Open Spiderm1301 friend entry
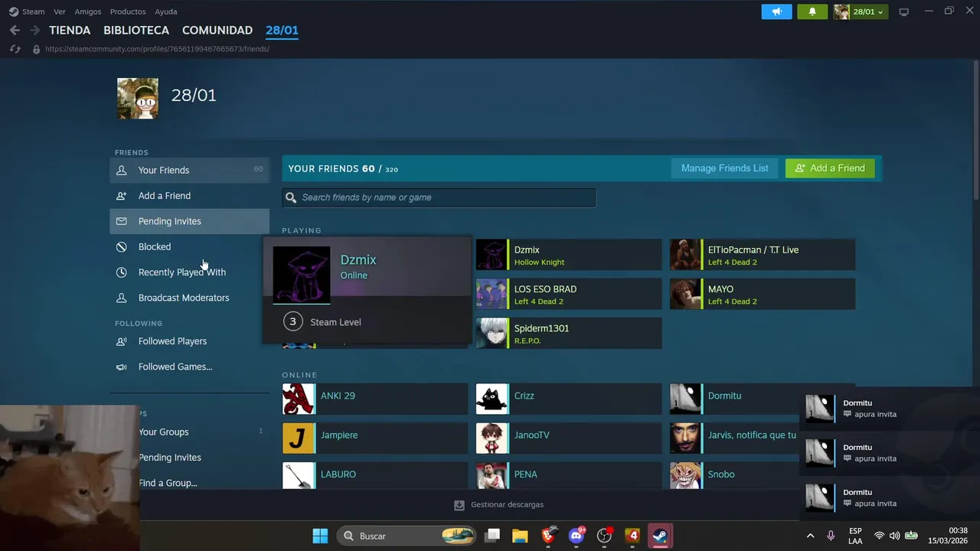 tap(569, 333)
